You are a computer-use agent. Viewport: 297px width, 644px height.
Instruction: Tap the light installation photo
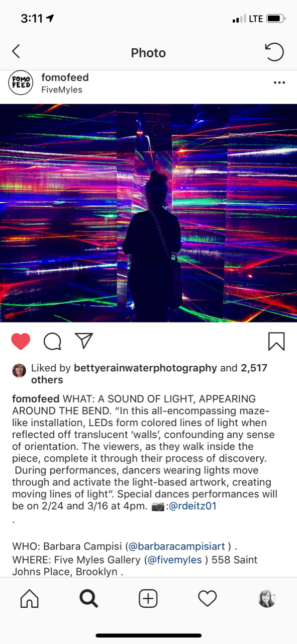pyautogui.click(x=148, y=213)
